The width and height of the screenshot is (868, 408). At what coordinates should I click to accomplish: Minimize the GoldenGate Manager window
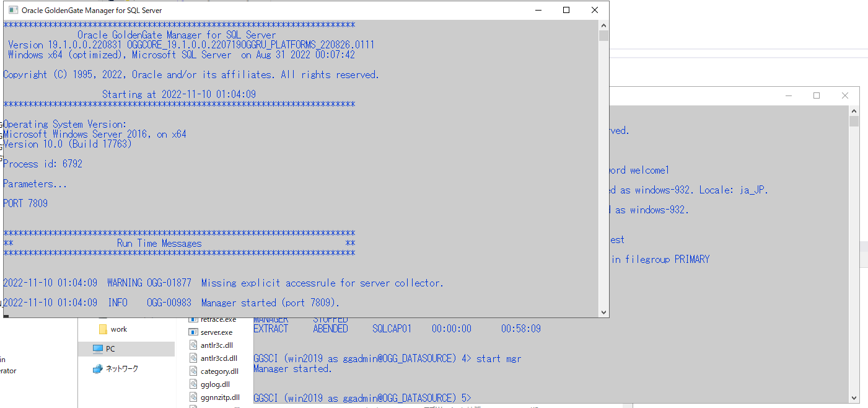[x=538, y=10]
